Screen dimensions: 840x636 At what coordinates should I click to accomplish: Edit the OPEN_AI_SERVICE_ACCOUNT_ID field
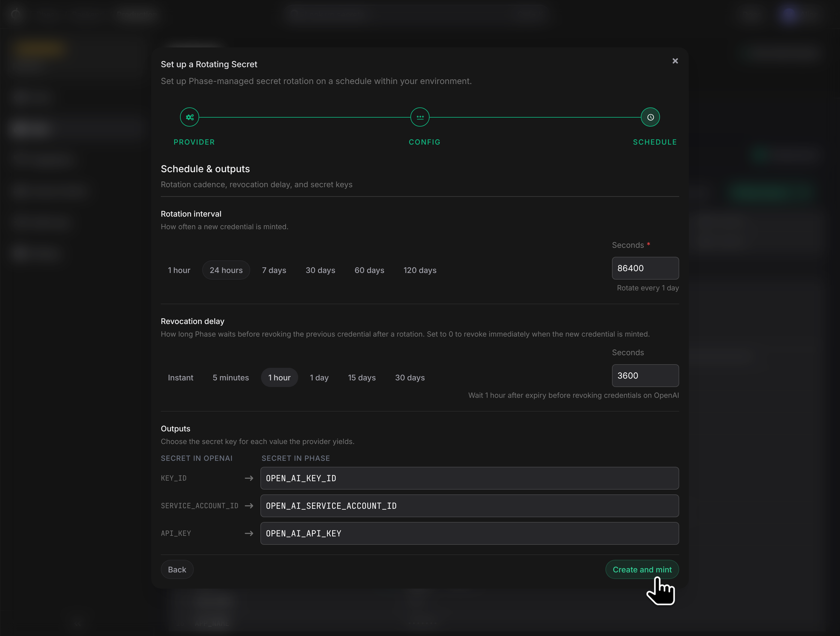coord(469,506)
